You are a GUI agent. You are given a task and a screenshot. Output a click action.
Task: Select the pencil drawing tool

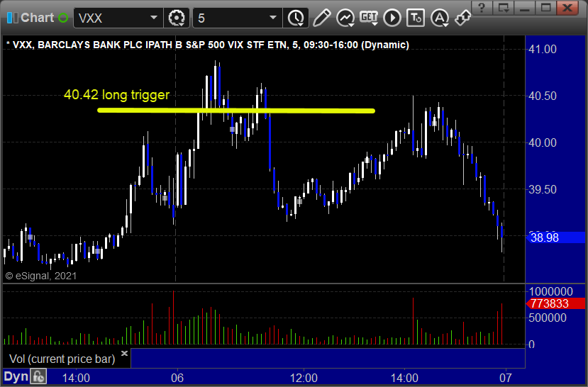322,18
